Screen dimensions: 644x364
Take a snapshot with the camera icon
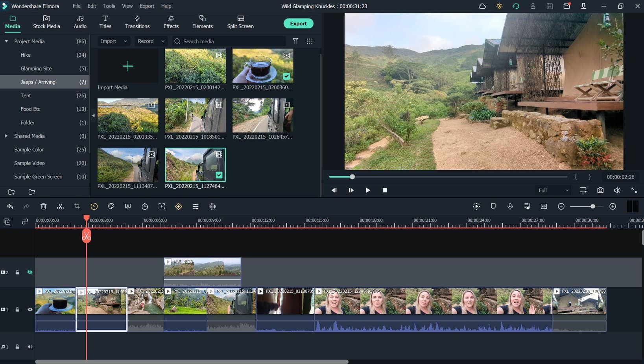click(x=600, y=190)
